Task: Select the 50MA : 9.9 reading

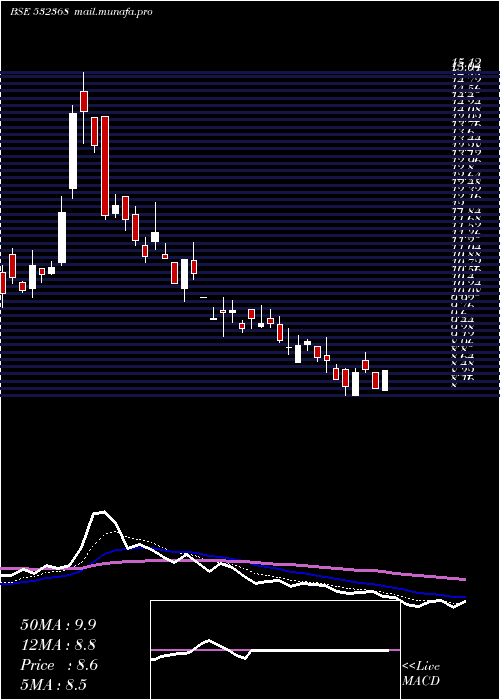Action: [58, 625]
